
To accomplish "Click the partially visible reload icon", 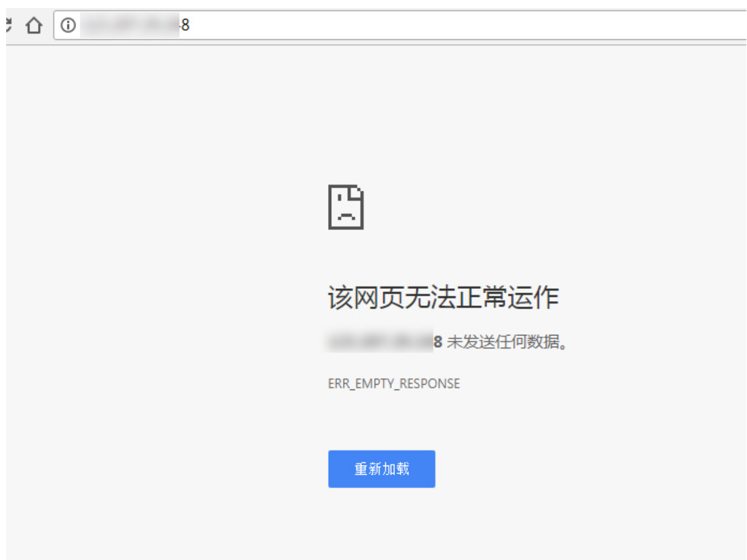I will (x=8, y=25).
